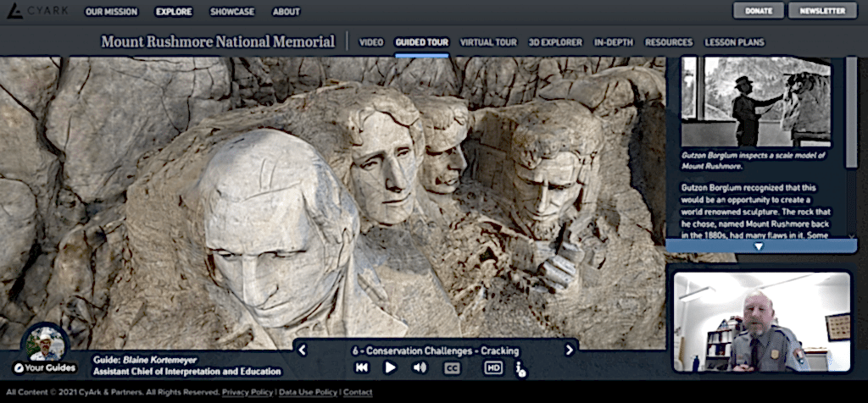The image size is (868, 403).
Task: Open the In-Depth tab
Action: coord(614,42)
